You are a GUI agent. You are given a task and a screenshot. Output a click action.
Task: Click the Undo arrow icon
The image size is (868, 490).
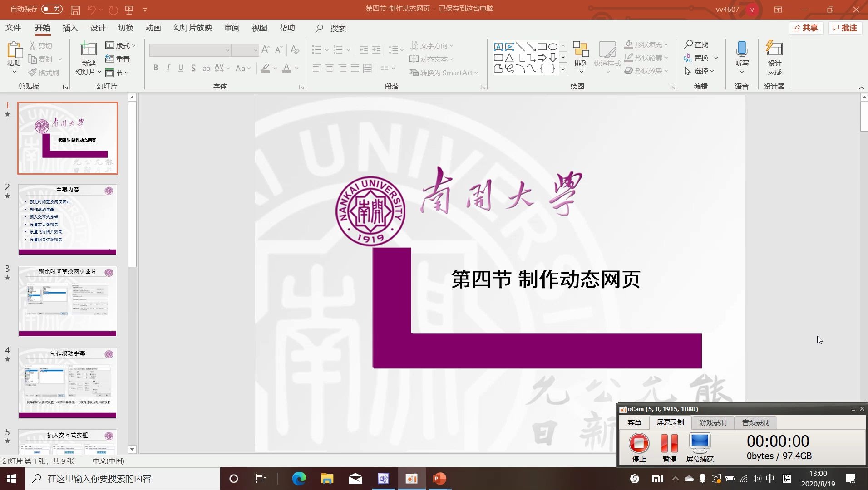91,10
